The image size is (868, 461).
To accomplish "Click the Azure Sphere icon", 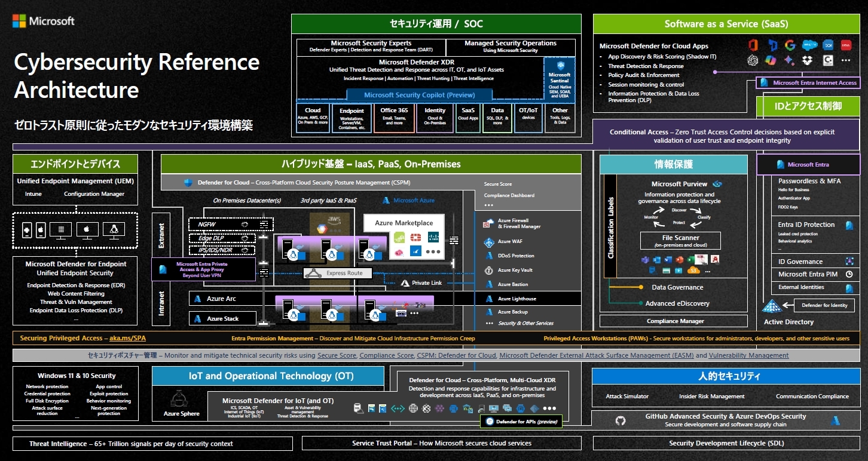I will coord(178,399).
